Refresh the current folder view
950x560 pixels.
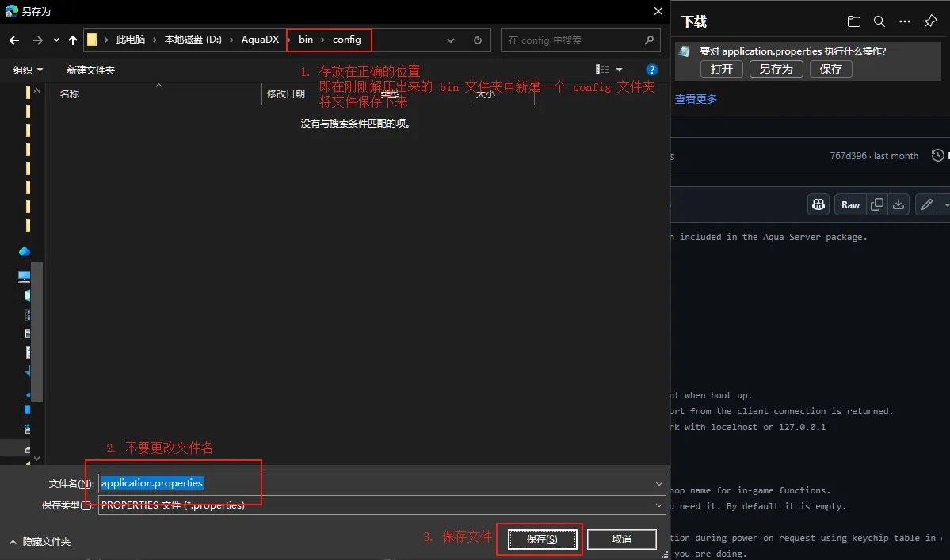477,40
